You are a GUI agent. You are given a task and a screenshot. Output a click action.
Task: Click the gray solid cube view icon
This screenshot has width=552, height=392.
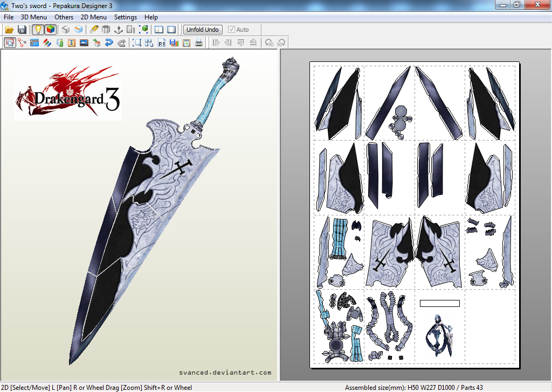coord(66,30)
